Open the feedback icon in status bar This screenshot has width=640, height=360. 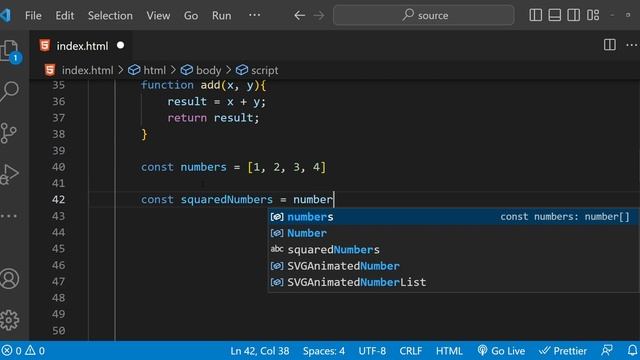(x=607, y=350)
